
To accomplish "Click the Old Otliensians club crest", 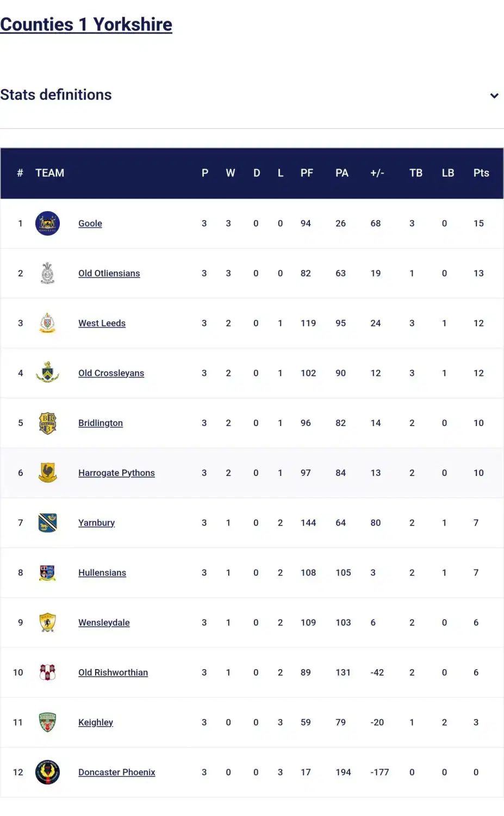I will pos(47,273).
